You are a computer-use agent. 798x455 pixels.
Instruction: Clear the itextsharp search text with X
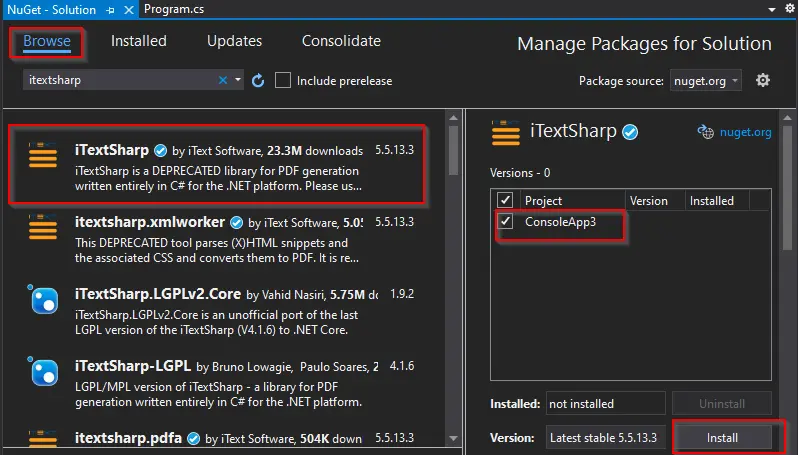click(x=222, y=80)
